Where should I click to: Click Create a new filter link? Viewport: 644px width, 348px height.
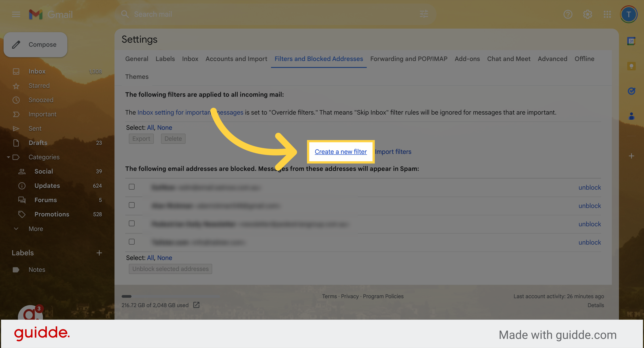340,151
